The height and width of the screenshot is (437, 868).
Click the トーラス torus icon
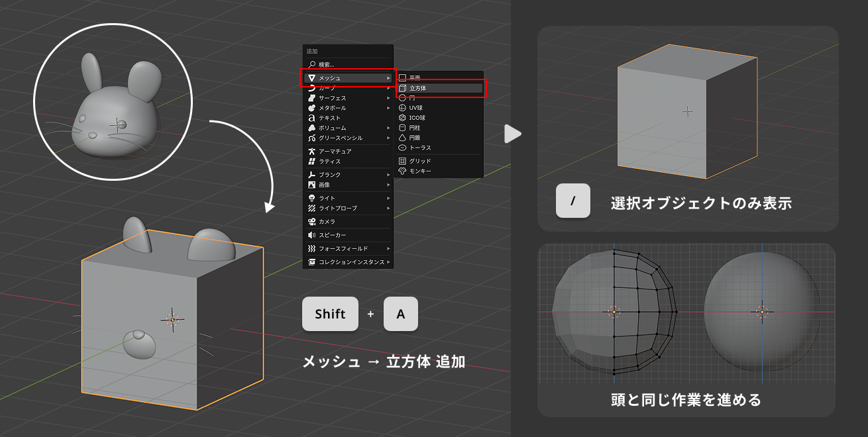point(402,148)
